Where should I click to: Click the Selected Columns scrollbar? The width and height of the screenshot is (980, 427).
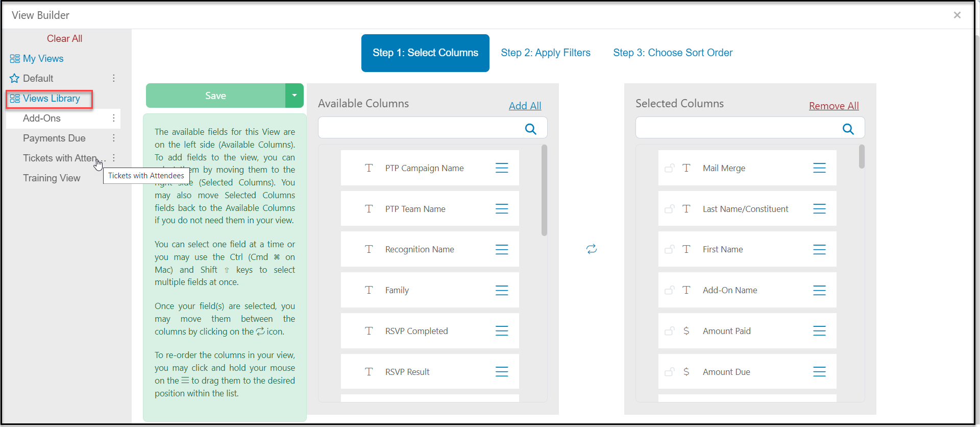pyautogui.click(x=862, y=156)
